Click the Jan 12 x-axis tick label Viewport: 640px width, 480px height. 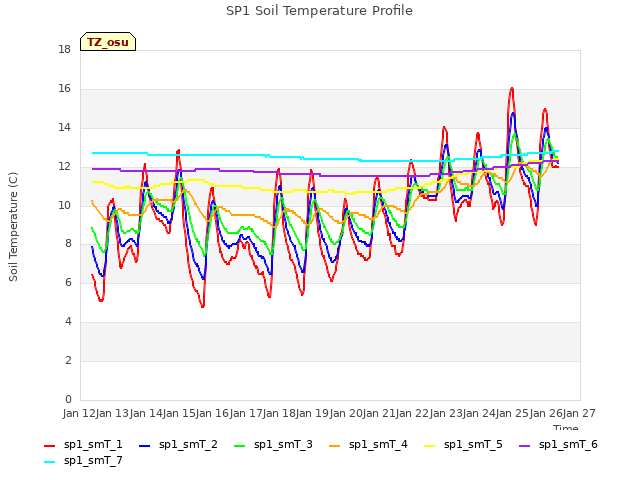click(x=79, y=413)
